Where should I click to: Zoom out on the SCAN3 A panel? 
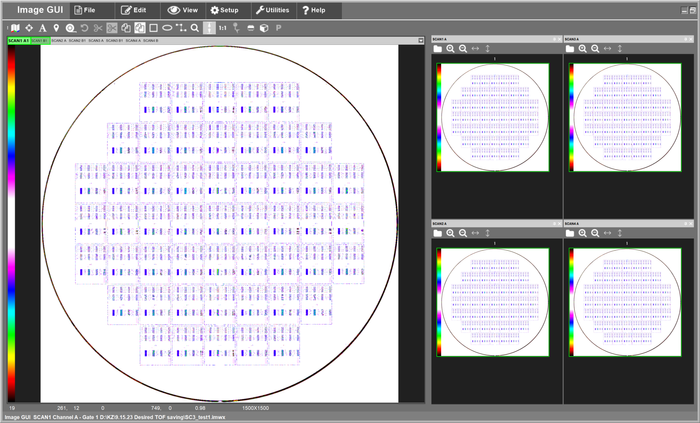click(x=595, y=49)
